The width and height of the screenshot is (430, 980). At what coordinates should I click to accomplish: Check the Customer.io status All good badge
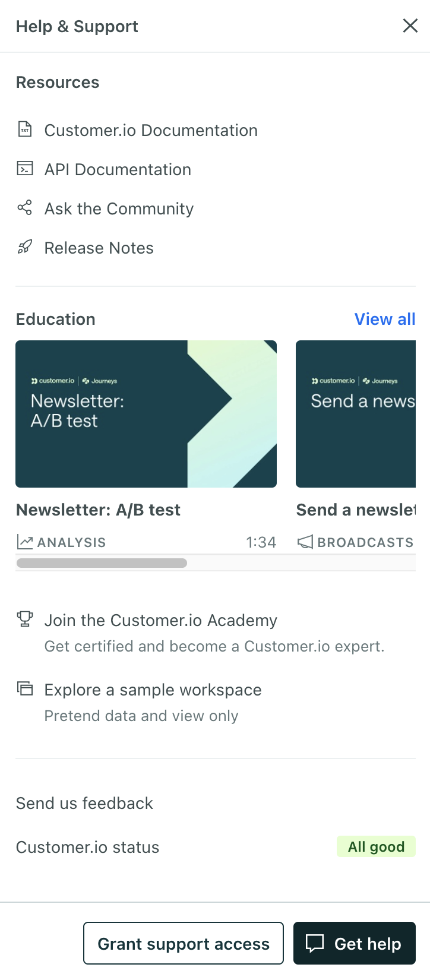click(x=376, y=846)
